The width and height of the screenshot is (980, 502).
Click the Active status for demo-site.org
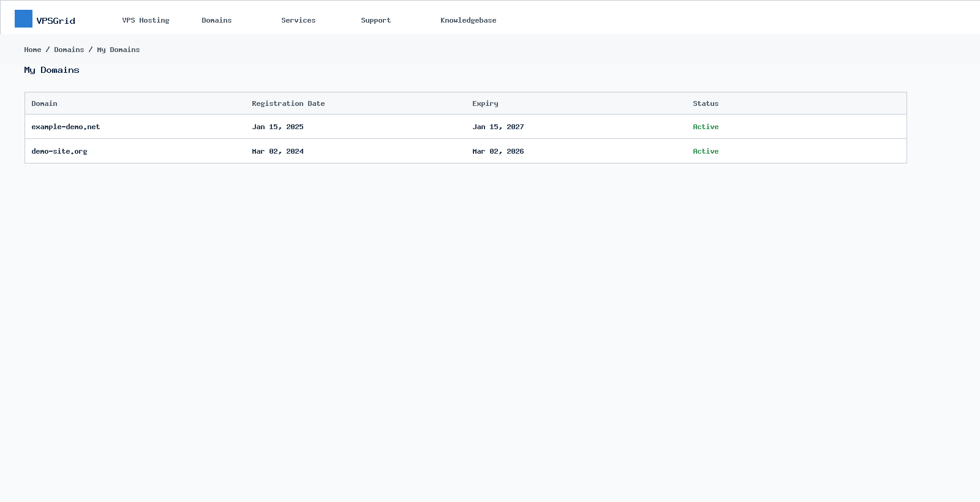click(x=706, y=151)
